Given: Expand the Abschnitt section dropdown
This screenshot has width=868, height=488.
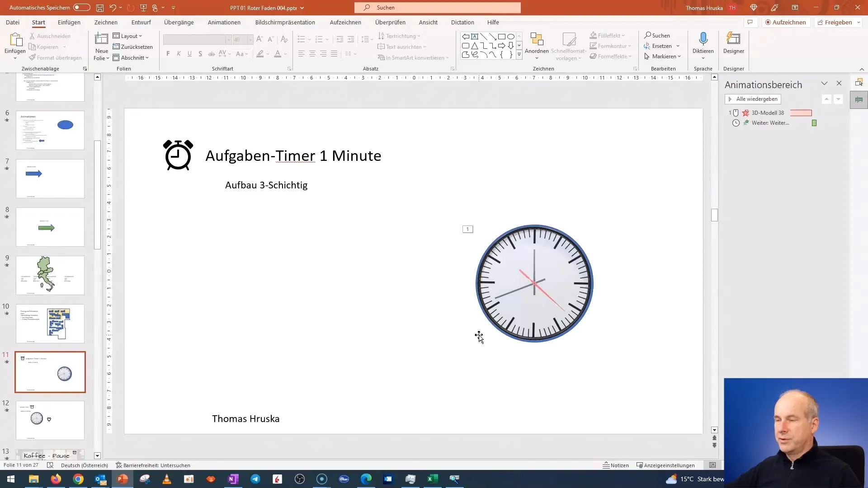Looking at the screenshot, I should click(146, 57).
